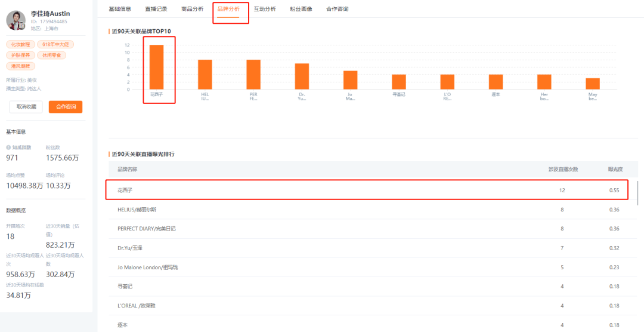
Task: Click average views 958.63万
Action: tap(20, 275)
